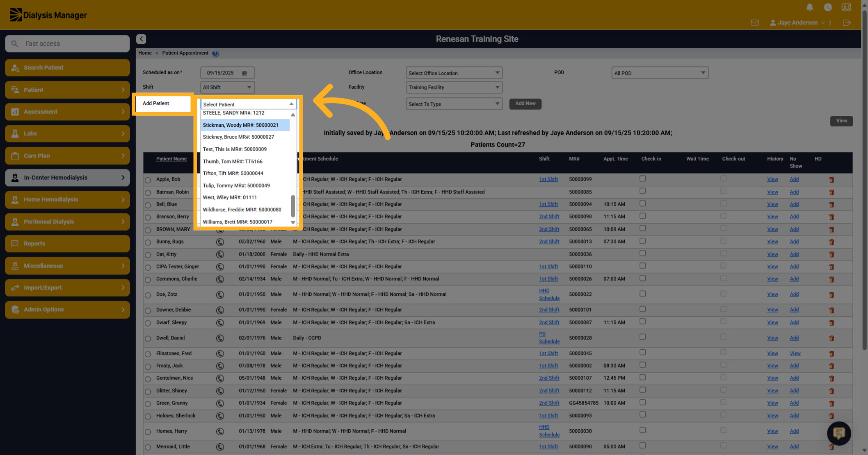Screen dimensions: 868x455
Task: Open the Office Location dropdown
Action: (454, 73)
